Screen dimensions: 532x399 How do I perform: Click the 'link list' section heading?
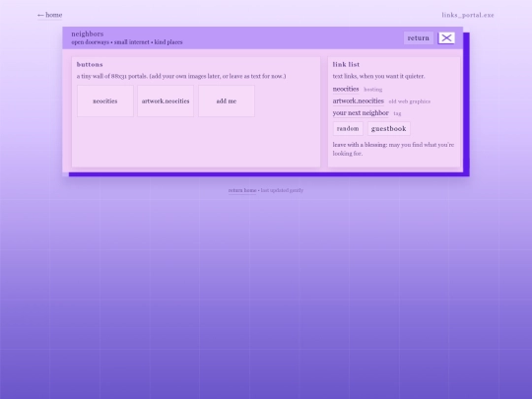[346, 64]
